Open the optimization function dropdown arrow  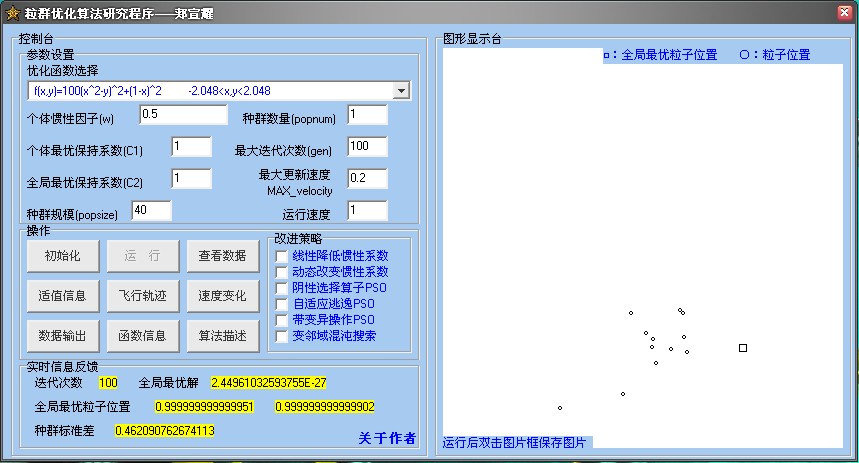pos(401,91)
